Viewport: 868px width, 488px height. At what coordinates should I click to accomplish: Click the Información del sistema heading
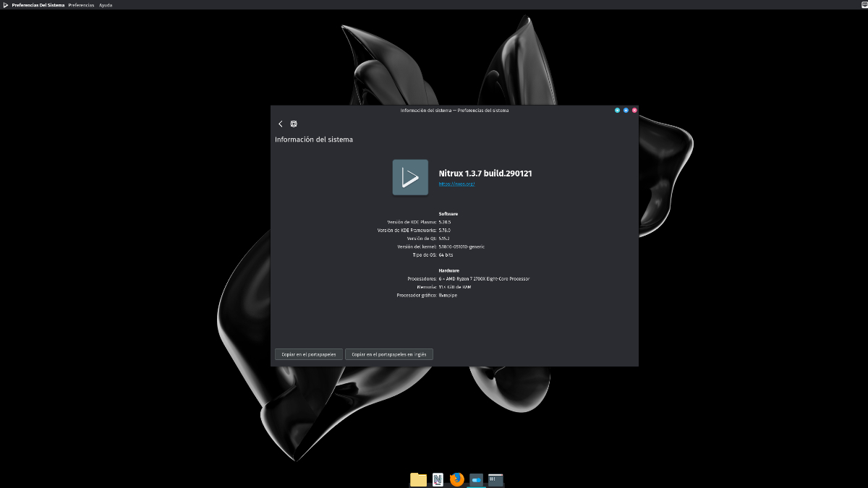coord(312,139)
